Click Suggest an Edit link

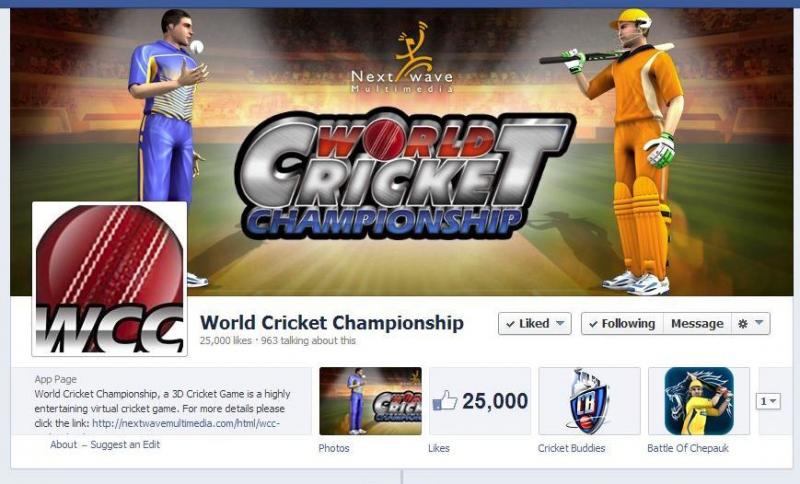click(x=125, y=444)
